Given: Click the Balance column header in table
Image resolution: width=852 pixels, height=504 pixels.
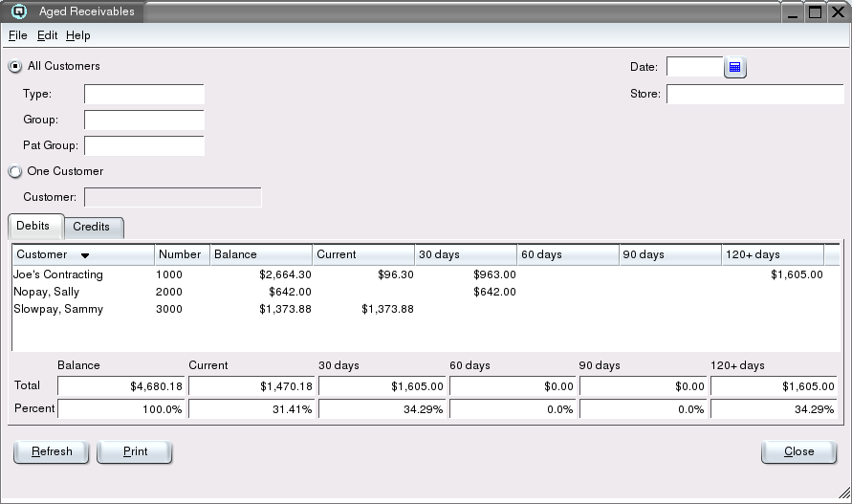Looking at the screenshot, I should tap(261, 254).
